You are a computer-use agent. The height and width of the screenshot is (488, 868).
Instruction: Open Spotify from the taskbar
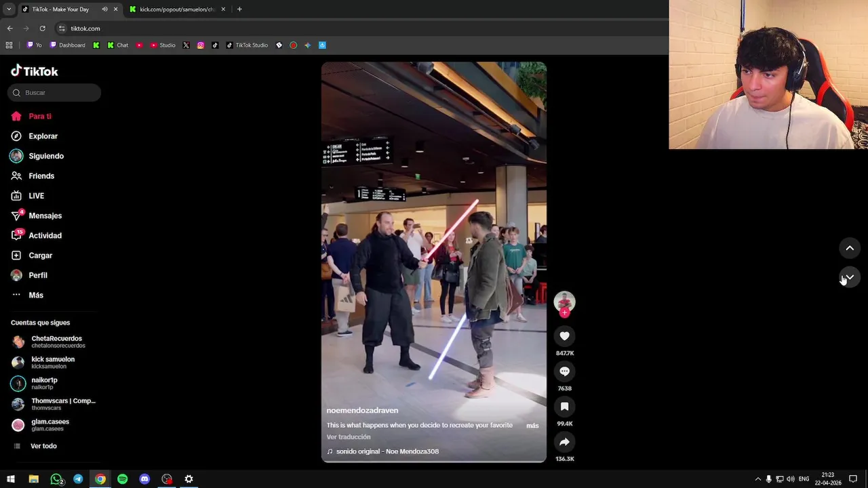pos(122,479)
